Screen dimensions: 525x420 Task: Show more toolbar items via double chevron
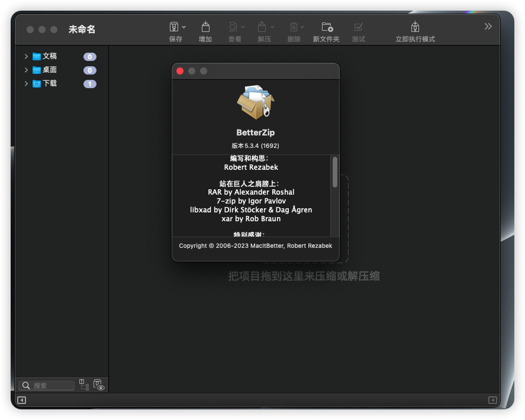coord(488,27)
